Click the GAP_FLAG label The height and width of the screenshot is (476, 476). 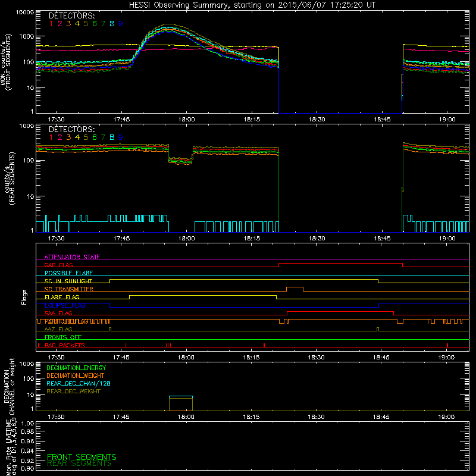[x=58, y=265]
